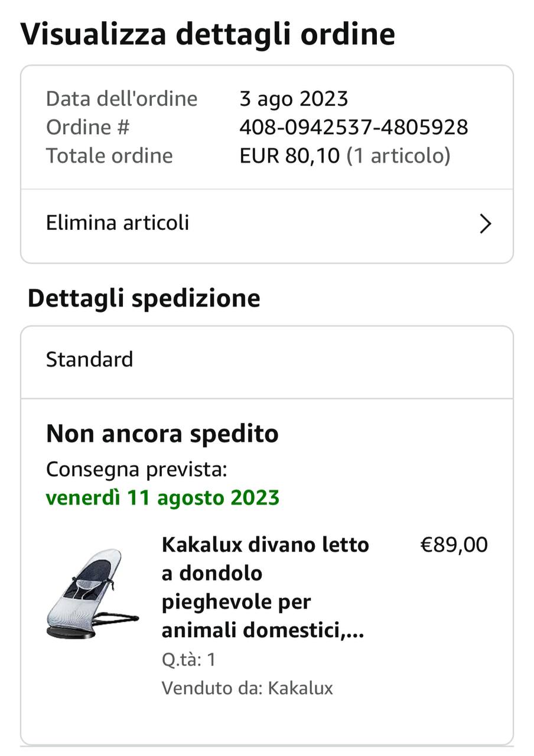
Task: Click the Consegna prevista label
Action: [x=136, y=470]
